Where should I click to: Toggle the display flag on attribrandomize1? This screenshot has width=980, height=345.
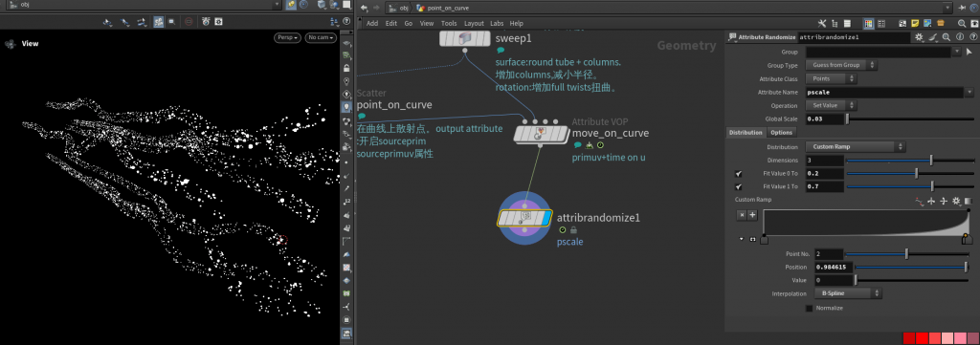point(546,218)
